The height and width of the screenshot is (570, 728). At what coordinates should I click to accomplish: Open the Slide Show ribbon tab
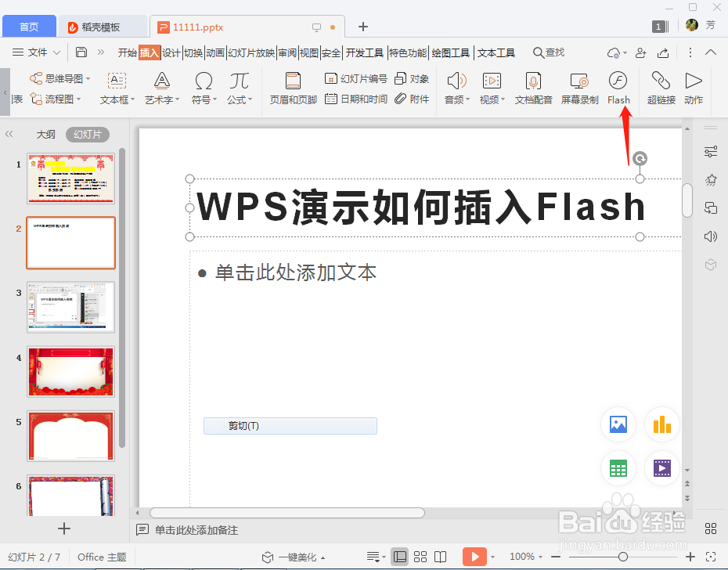251,53
